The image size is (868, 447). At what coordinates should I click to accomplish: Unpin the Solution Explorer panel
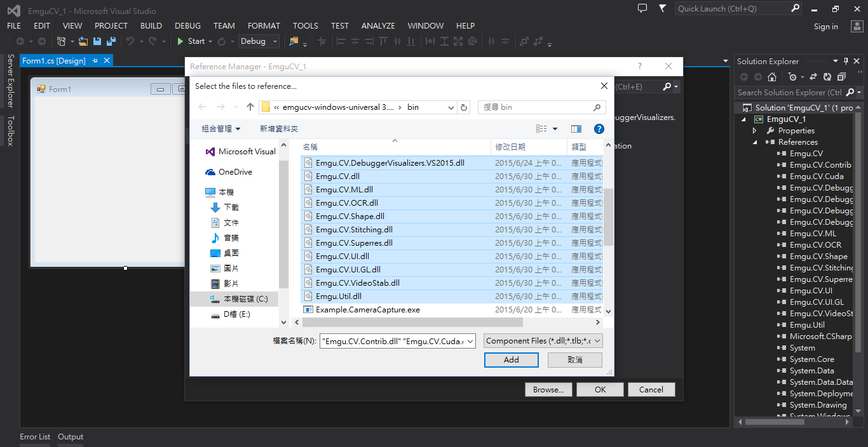coord(846,61)
